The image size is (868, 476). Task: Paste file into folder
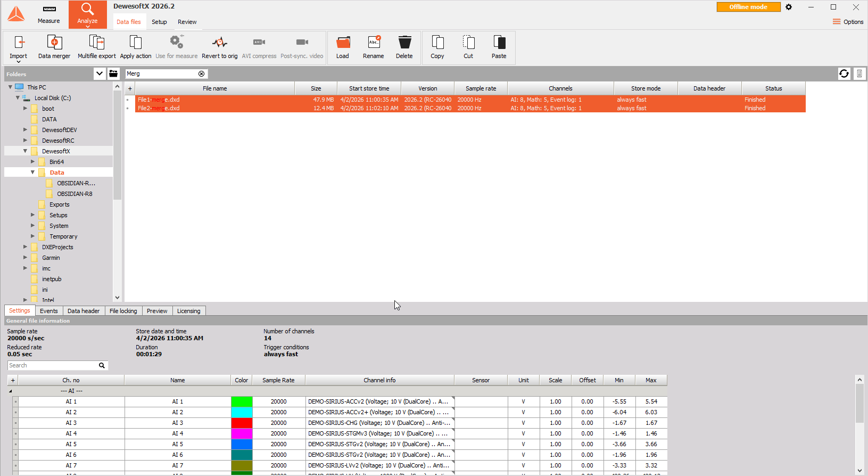click(499, 47)
